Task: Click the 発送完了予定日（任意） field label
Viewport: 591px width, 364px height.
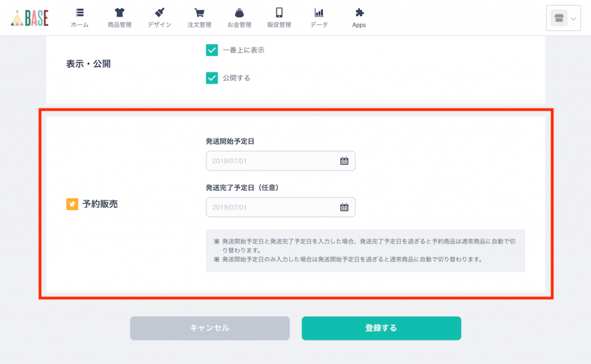Action: (242, 187)
